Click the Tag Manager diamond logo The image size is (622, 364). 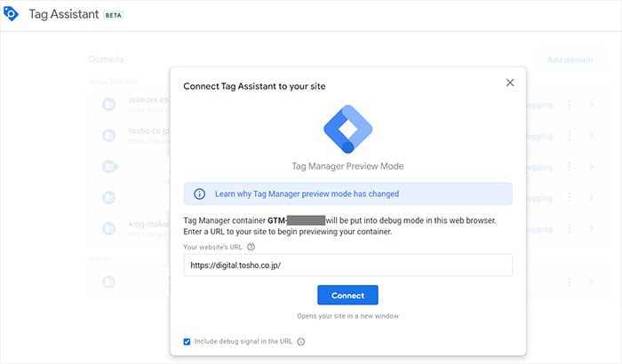point(348,129)
